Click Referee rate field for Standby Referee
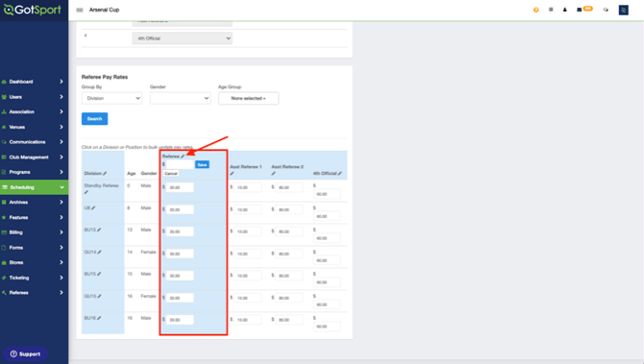The width and height of the screenshot is (644, 364). pos(180,187)
